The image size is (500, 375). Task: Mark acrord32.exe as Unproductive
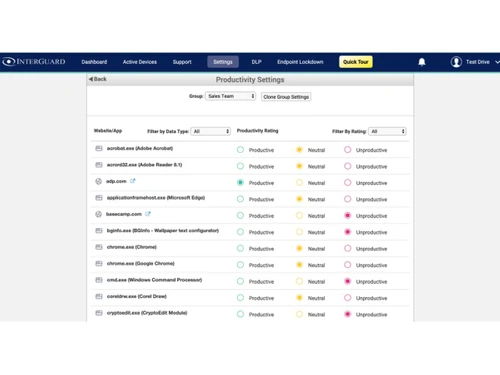click(x=348, y=166)
